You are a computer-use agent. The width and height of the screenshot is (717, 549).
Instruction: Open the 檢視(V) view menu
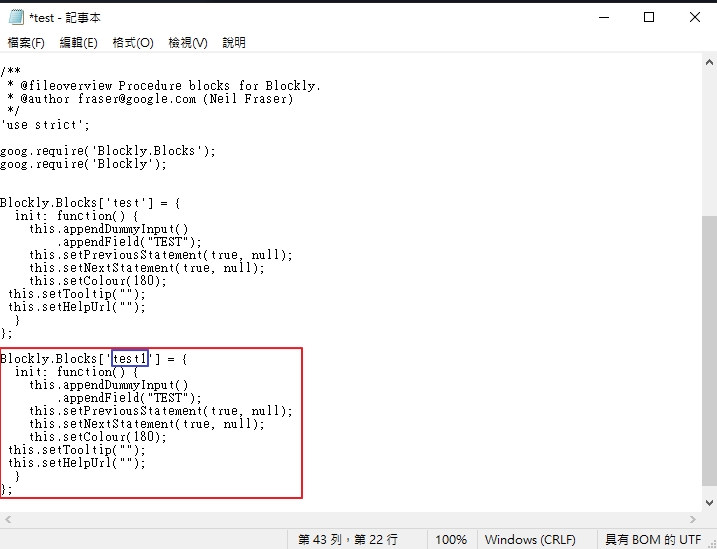(188, 43)
